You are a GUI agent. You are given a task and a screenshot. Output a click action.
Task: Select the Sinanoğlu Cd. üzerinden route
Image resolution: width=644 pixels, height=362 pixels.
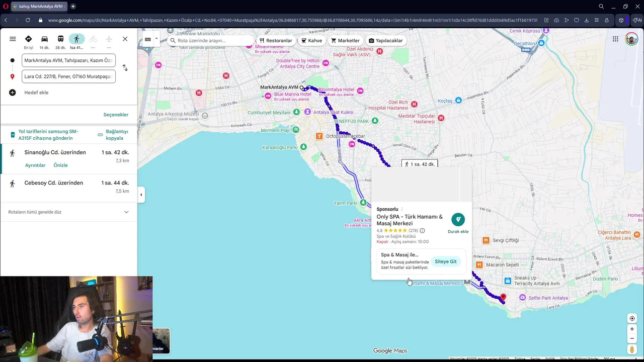[x=69, y=159]
